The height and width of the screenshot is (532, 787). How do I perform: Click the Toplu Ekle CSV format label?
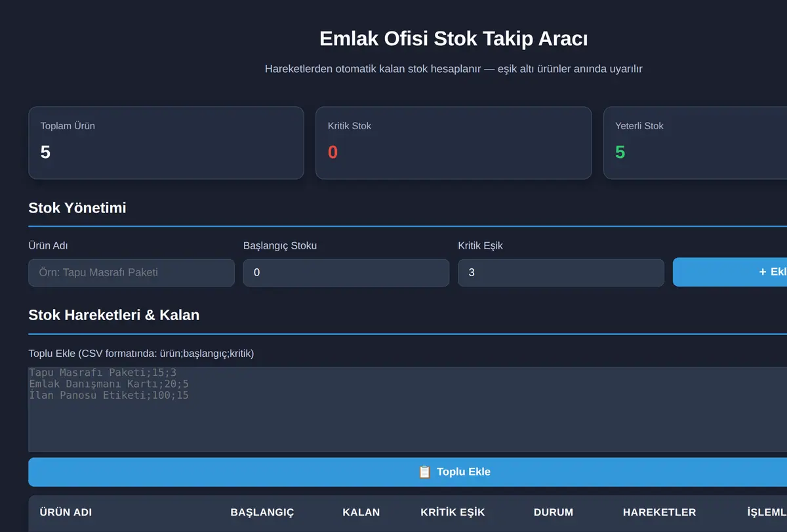click(141, 354)
